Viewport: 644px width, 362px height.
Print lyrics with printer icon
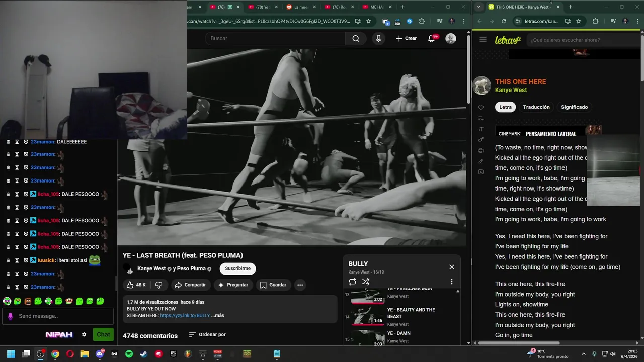click(x=481, y=150)
